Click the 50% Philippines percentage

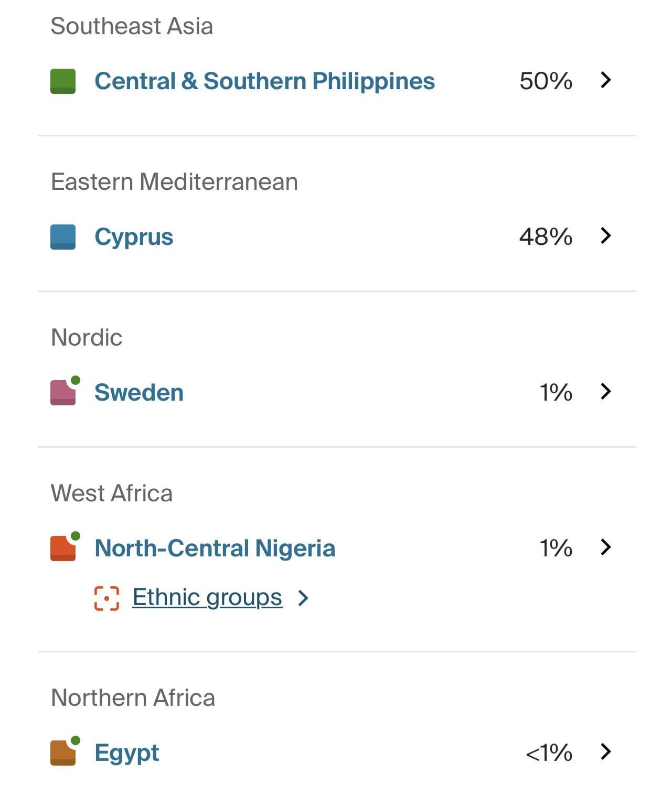point(546,81)
